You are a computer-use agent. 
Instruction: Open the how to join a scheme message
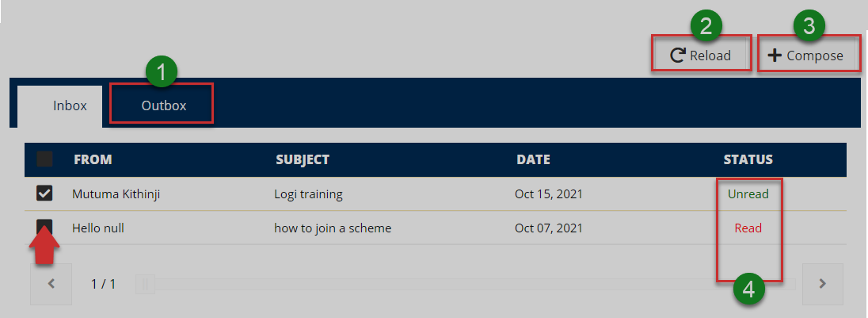pos(333,228)
